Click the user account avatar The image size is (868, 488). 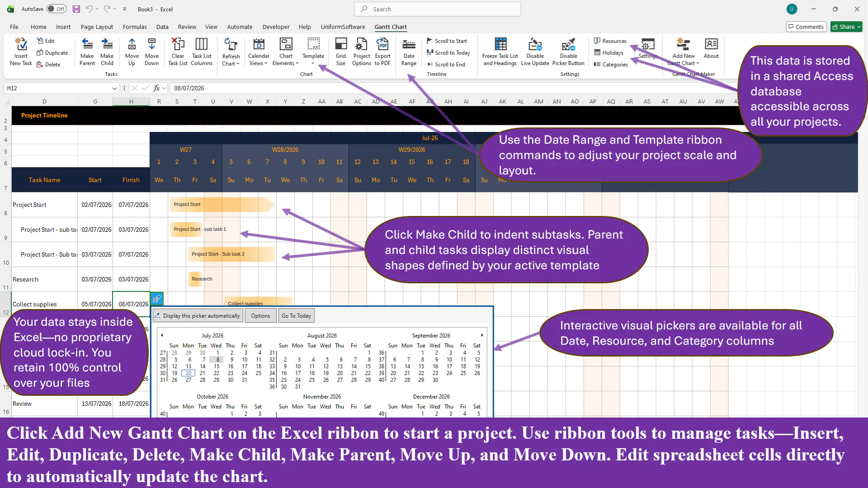(792, 9)
